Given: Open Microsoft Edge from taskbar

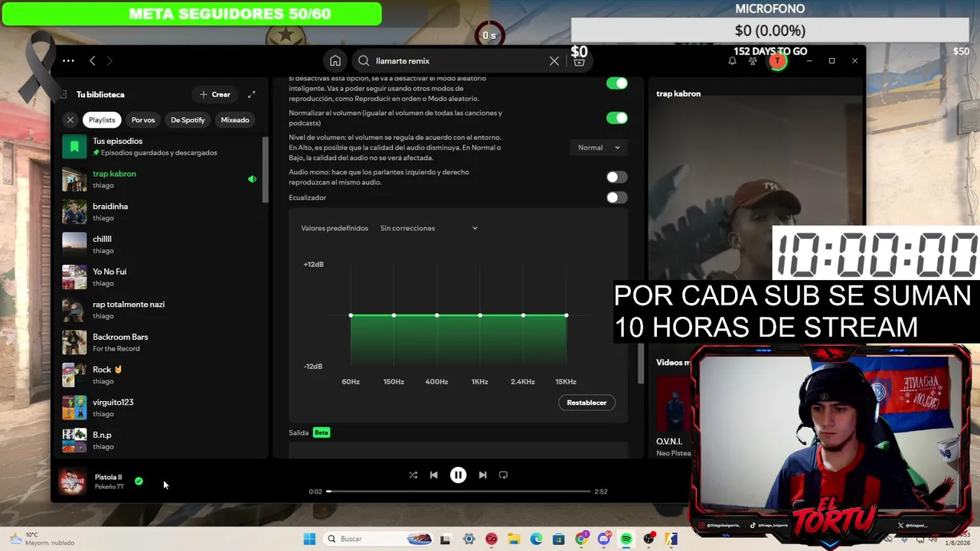Looking at the screenshot, I should click(536, 539).
